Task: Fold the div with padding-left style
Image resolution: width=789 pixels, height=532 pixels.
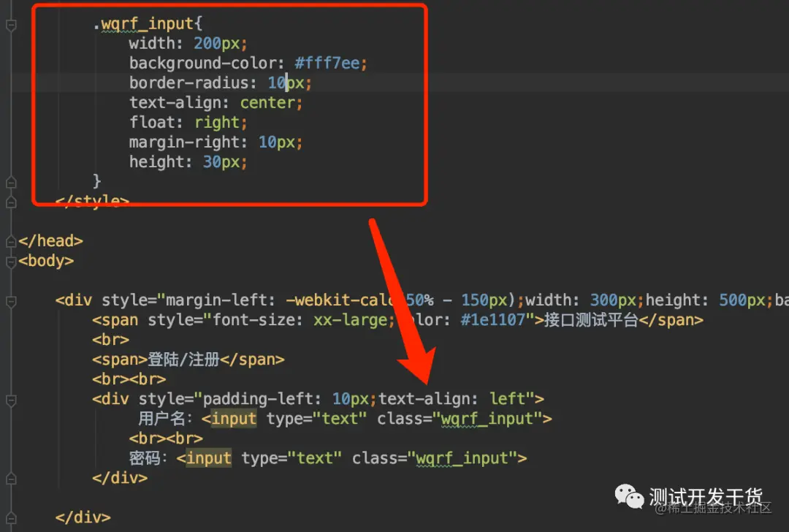Action: pyautogui.click(x=10, y=400)
